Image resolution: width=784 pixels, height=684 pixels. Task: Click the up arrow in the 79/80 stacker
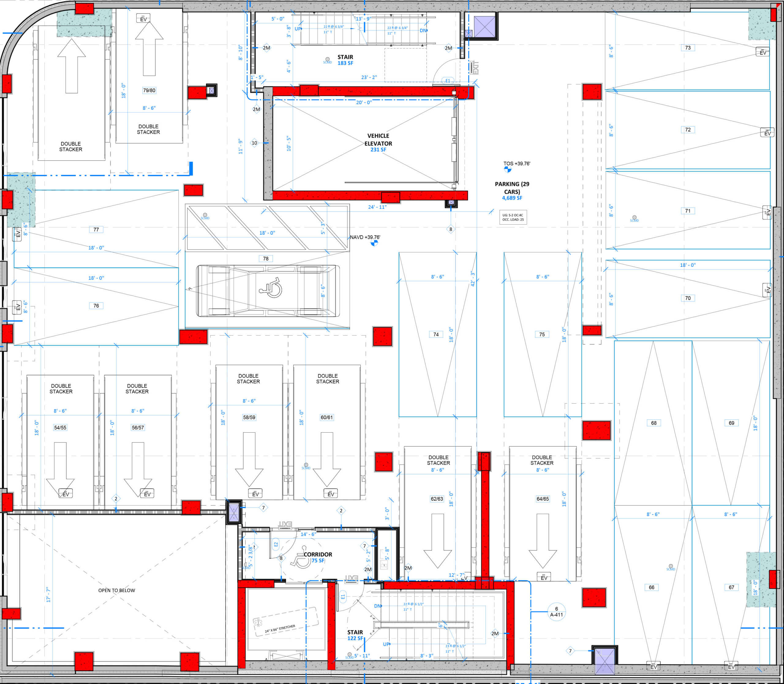[x=149, y=49]
